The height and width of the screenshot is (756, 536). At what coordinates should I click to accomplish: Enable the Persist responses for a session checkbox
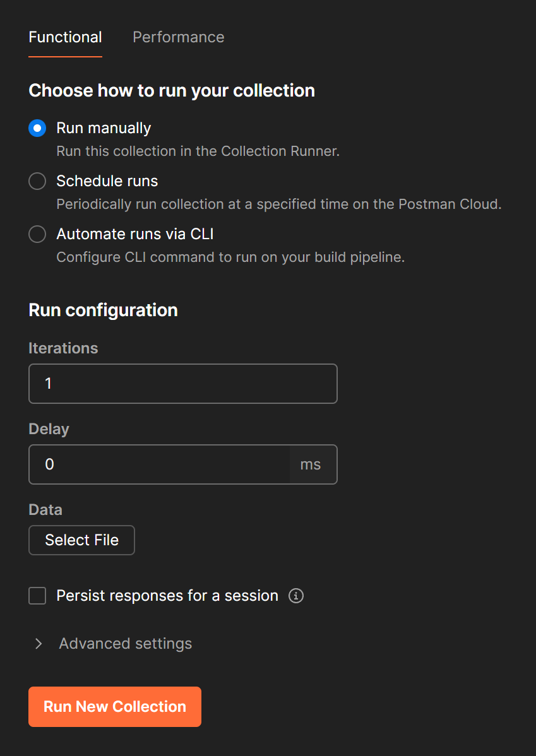(37, 596)
